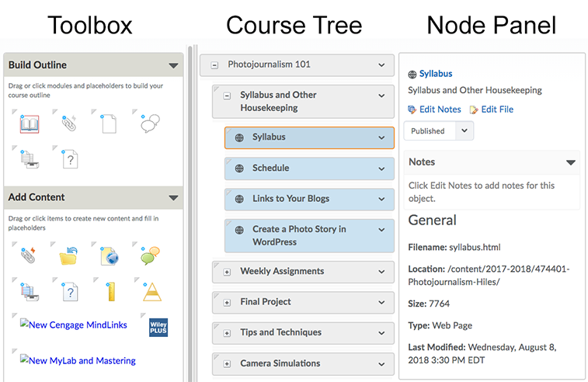Select the paperclip link placeholder in Build Outline
The image size is (588, 382).
(x=69, y=123)
